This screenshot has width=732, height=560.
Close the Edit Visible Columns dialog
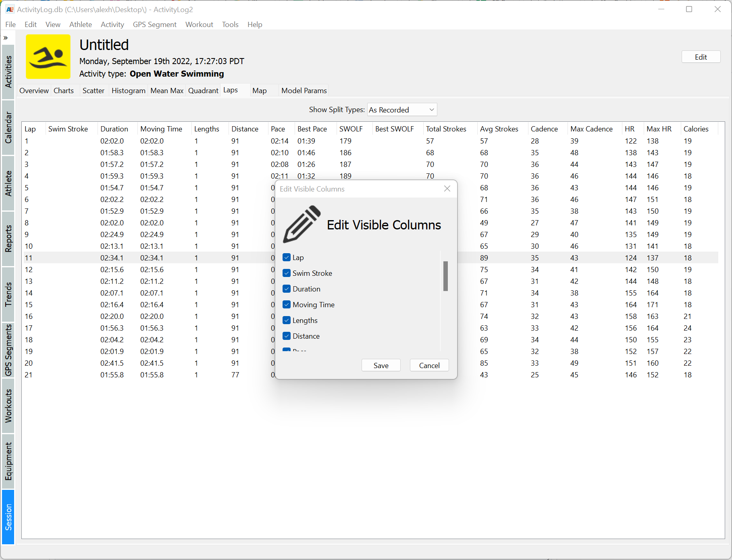[447, 189]
